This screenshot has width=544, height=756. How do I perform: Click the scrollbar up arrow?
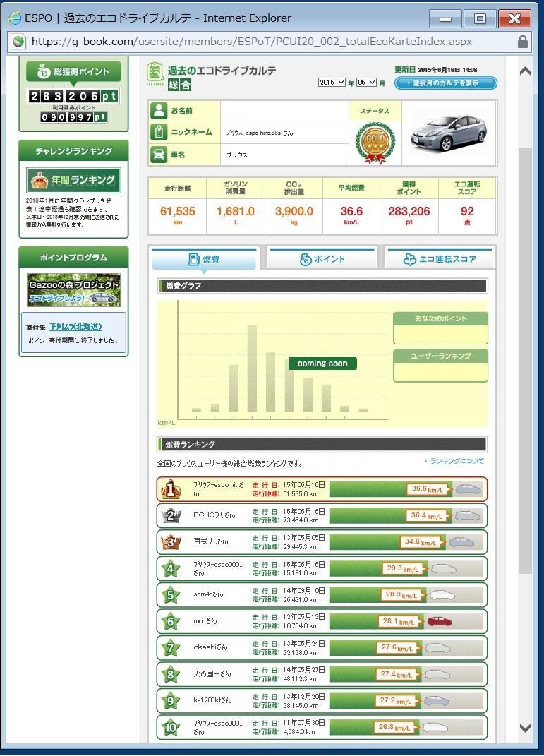click(x=525, y=71)
